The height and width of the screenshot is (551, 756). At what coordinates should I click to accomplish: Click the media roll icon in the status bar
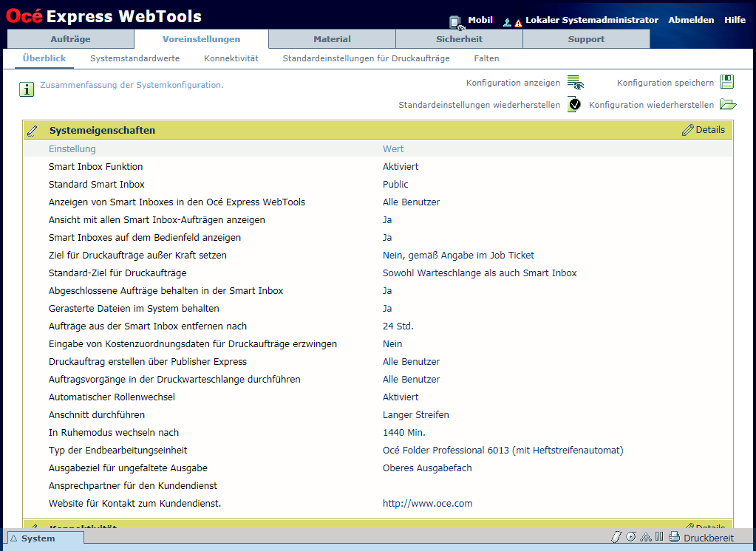pyautogui.click(x=630, y=537)
